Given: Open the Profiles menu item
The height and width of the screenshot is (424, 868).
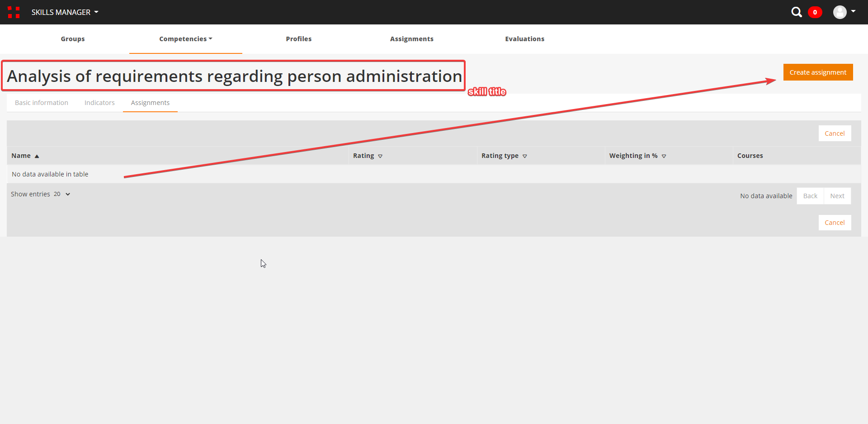Looking at the screenshot, I should point(298,39).
